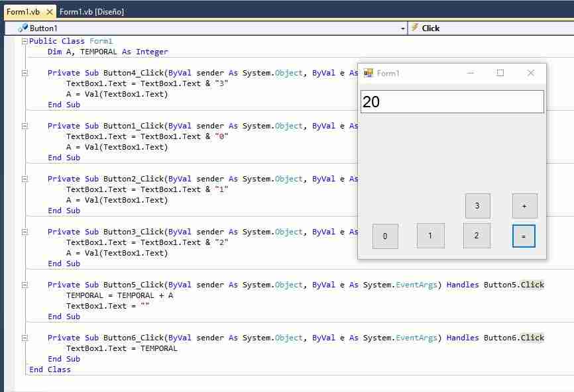Collapse the Button1_Click sub outline
Viewport: 574px width, 392px height.
pos(25,126)
